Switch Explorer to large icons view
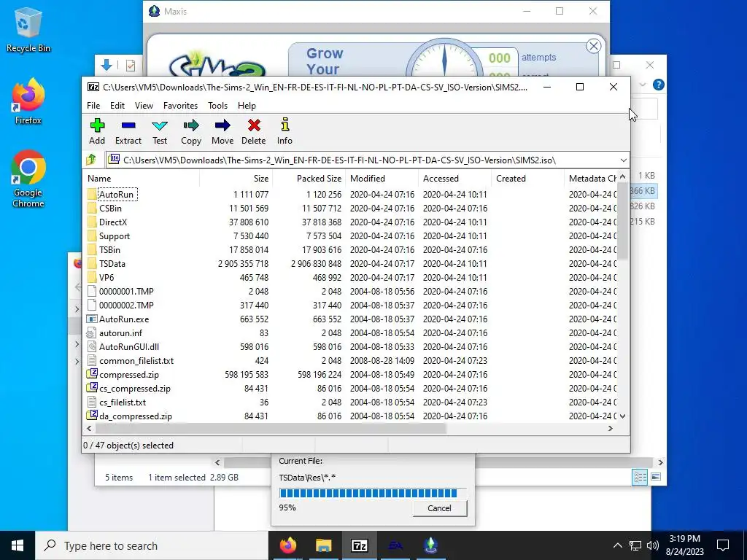Screen dimensions: 747x560 point(656,477)
